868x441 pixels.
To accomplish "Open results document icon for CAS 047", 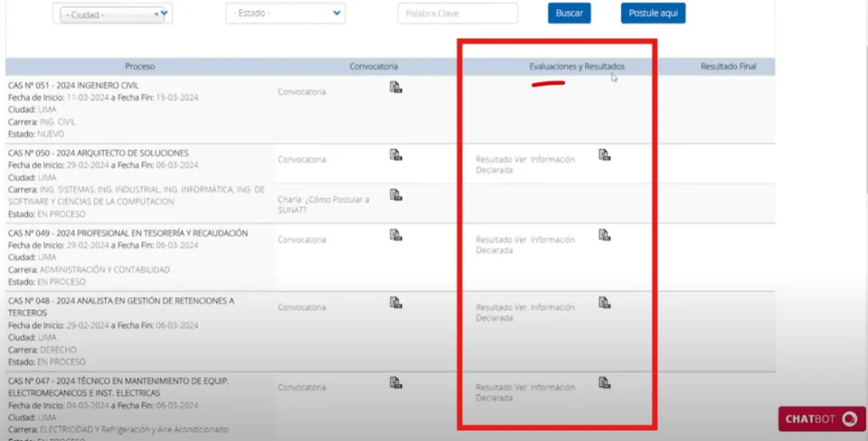I will point(604,382).
